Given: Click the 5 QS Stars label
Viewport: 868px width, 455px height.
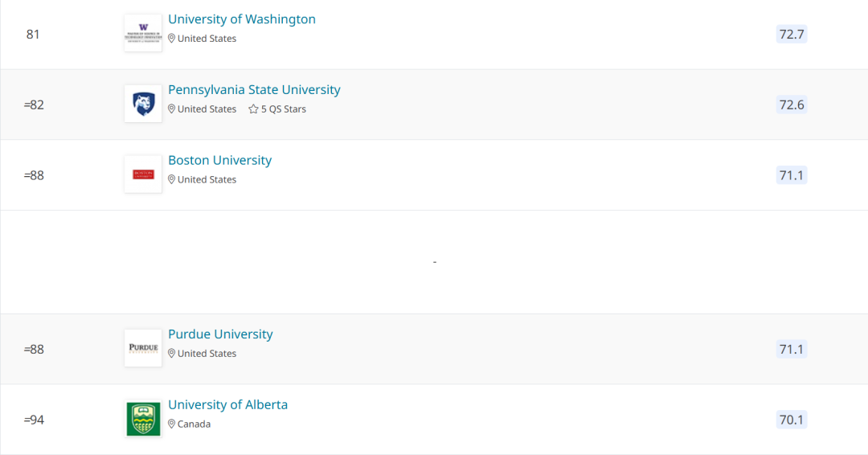Looking at the screenshot, I should 284,109.
